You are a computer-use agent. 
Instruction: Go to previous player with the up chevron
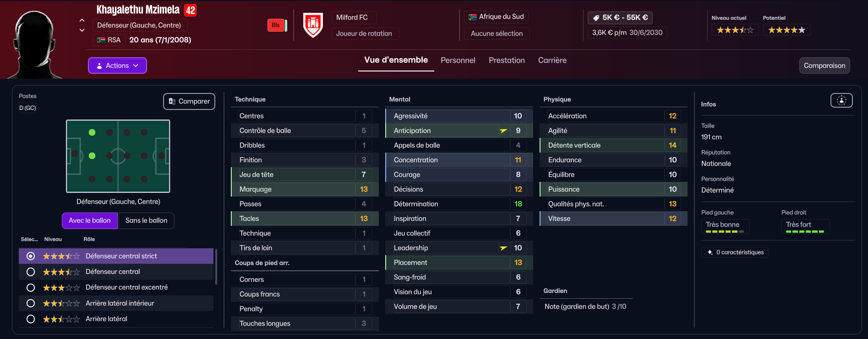point(82,20)
